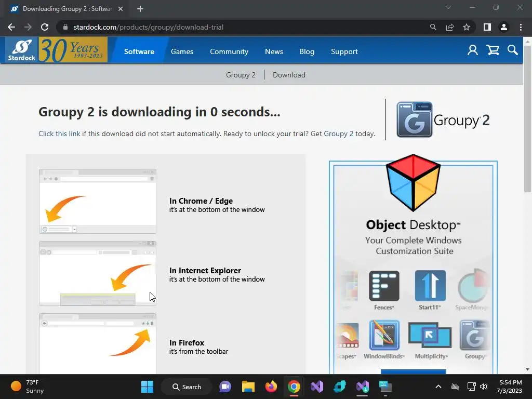Open the Support menu
The height and width of the screenshot is (399, 532).
tap(344, 51)
